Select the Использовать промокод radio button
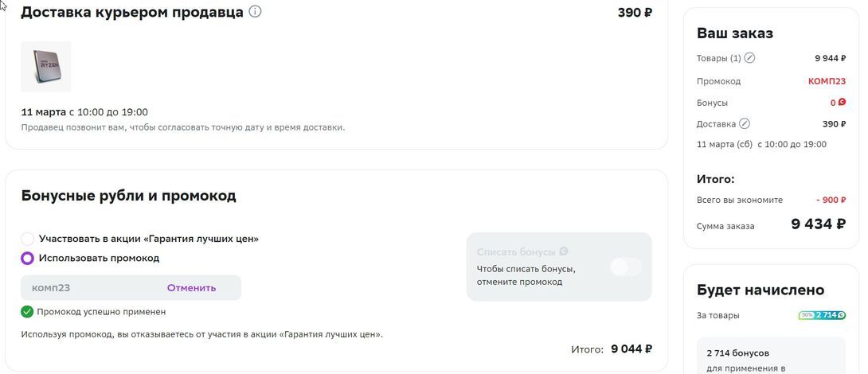 point(28,258)
